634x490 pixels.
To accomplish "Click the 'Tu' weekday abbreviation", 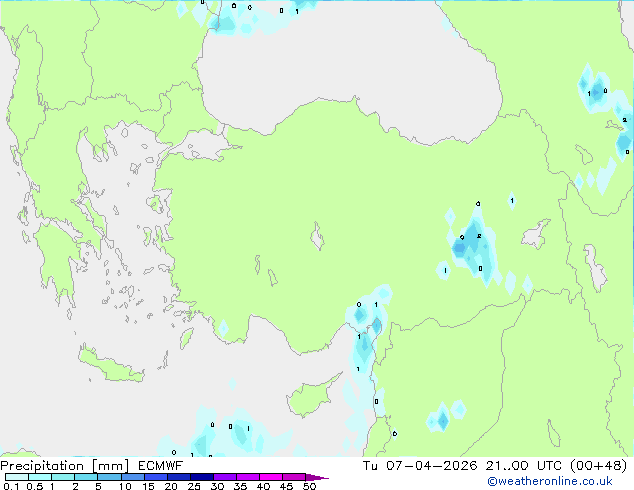I will pyautogui.click(x=370, y=466).
